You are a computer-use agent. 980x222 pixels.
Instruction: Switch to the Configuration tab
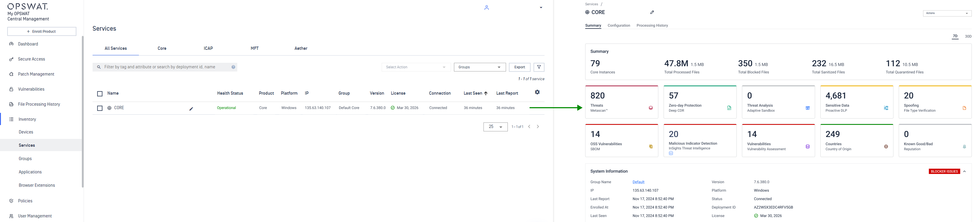point(619,26)
